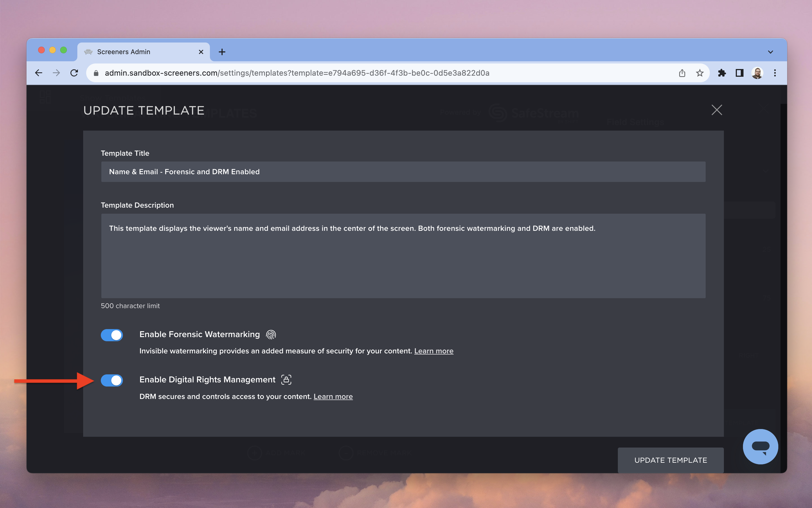Toggle the browser side panel icon

pos(739,73)
